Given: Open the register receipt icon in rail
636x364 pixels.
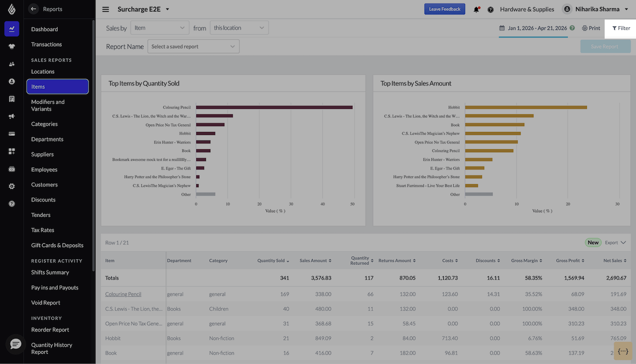Looking at the screenshot, I should (12, 98).
